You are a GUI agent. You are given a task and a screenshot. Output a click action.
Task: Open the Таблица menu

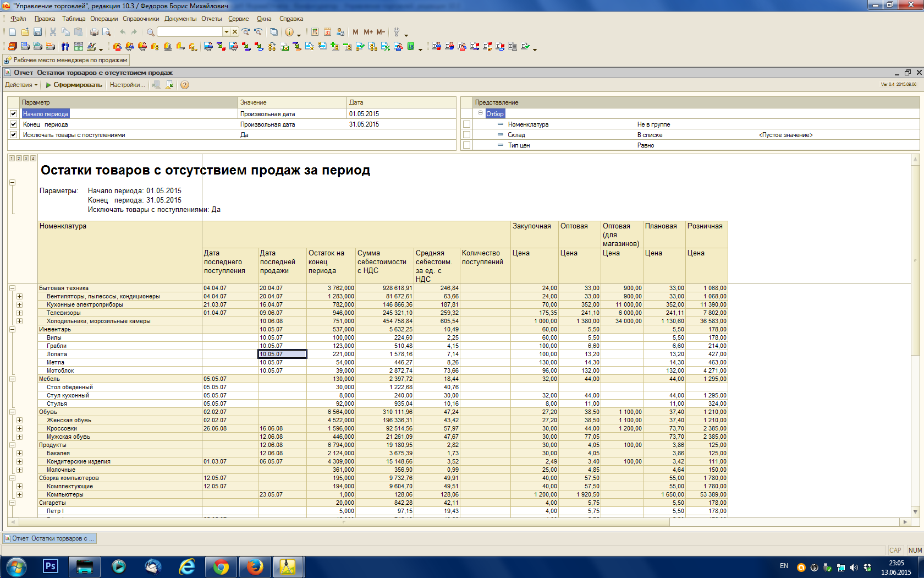pos(74,19)
